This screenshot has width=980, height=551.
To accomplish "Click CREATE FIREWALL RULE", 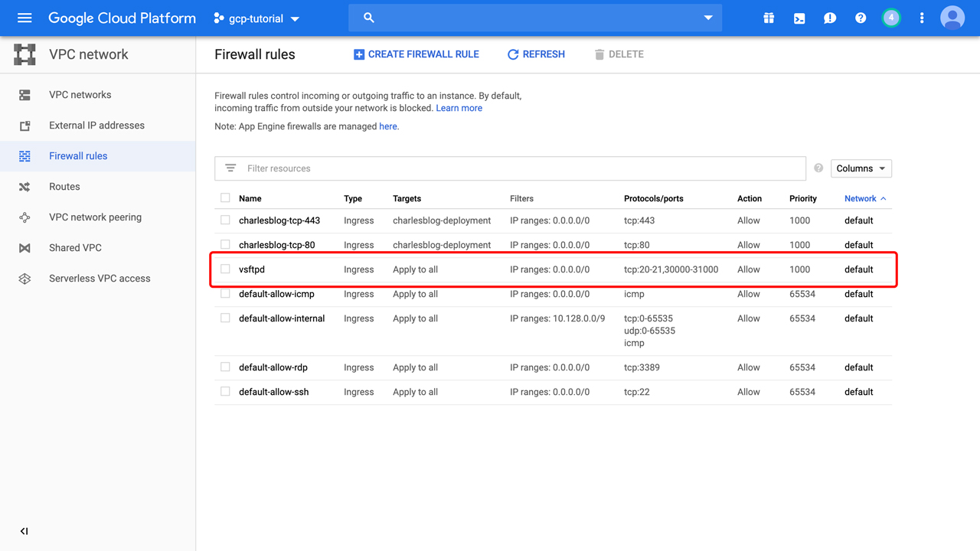I will point(416,54).
